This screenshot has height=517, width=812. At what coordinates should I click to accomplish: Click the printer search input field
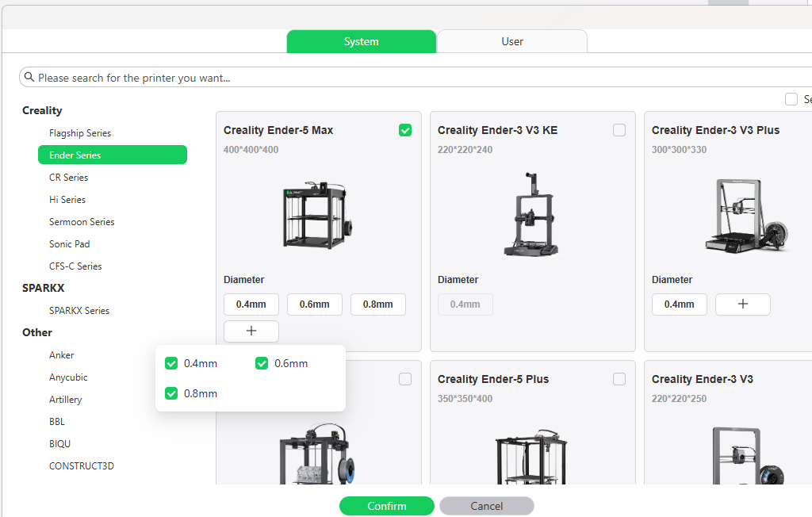pyautogui.click(x=396, y=78)
